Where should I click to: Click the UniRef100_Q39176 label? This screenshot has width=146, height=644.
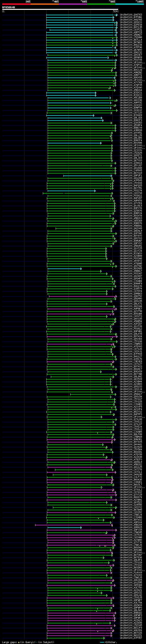pos(131,359)
